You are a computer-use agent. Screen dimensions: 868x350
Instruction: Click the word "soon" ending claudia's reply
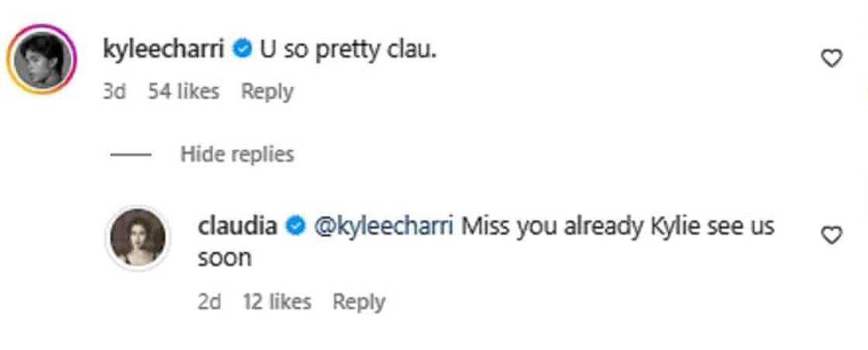[225, 258]
